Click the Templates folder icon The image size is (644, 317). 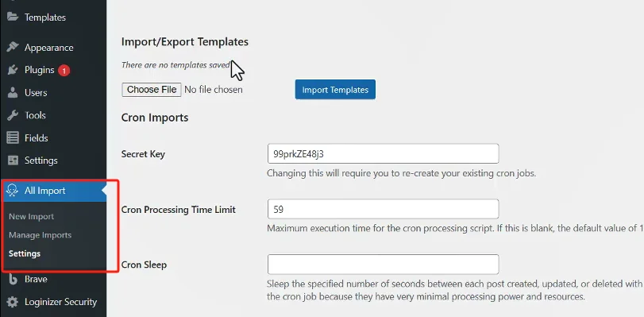[x=13, y=17]
